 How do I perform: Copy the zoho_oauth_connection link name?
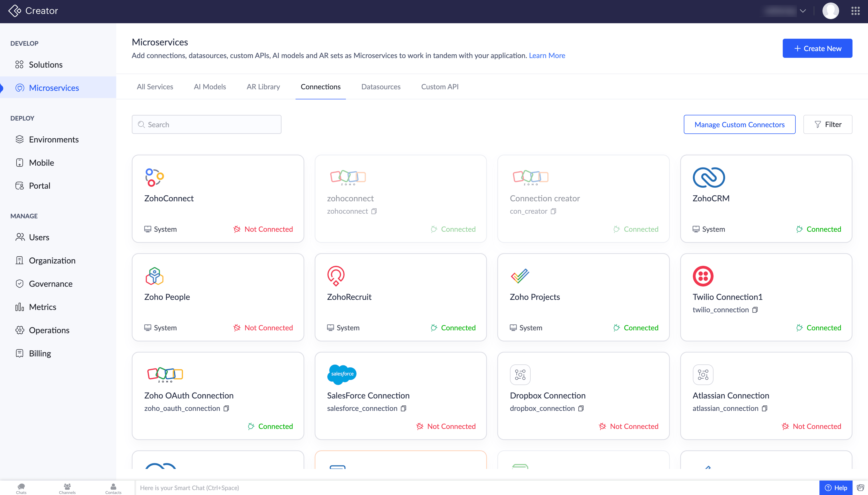point(226,408)
